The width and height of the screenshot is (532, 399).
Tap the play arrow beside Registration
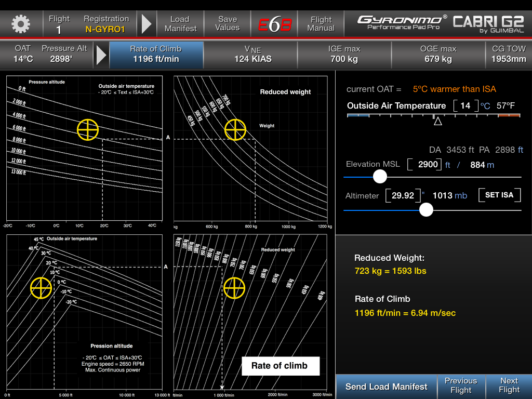tap(146, 24)
